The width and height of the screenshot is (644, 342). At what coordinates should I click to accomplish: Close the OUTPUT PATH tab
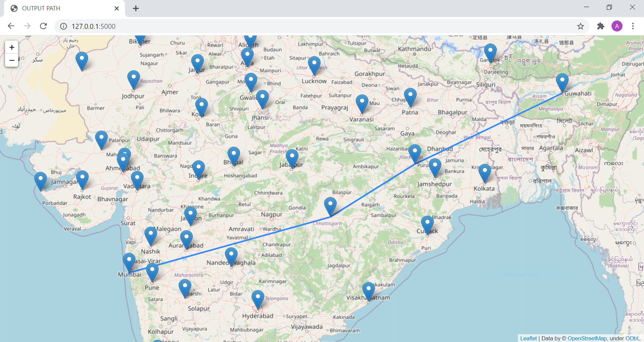pyautogui.click(x=117, y=8)
